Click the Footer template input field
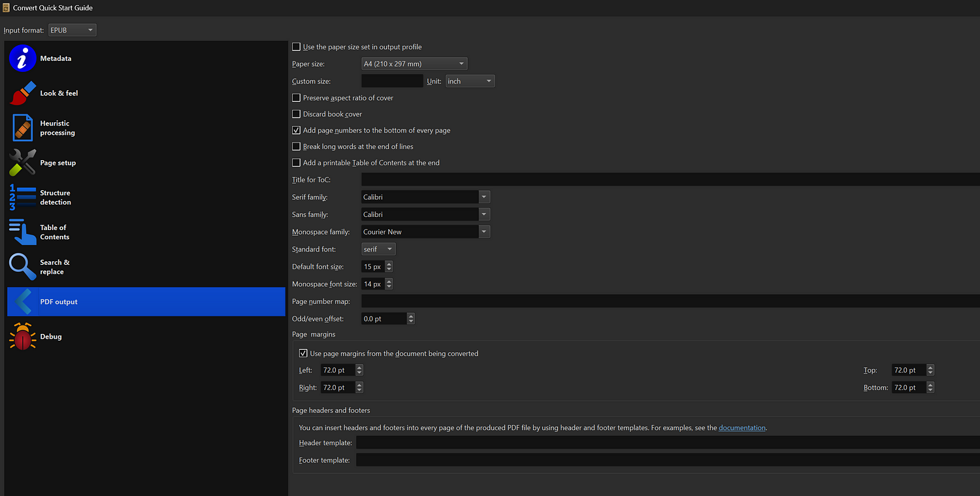980x496 pixels. coord(668,460)
